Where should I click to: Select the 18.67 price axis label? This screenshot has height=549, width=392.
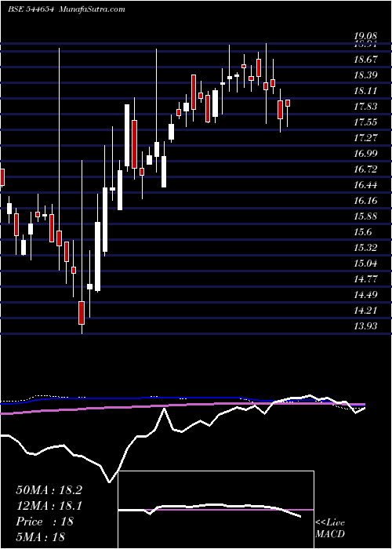pos(365,60)
